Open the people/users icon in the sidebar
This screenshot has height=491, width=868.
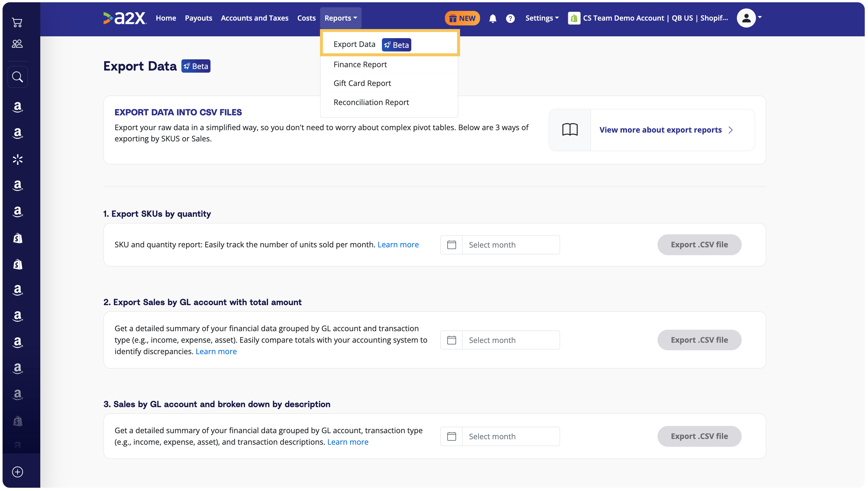pos(17,44)
